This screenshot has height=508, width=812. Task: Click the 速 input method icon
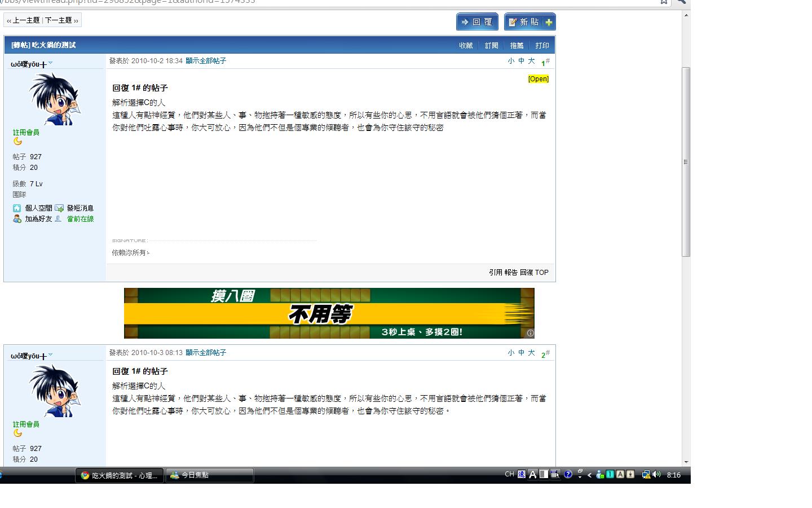[522, 475]
